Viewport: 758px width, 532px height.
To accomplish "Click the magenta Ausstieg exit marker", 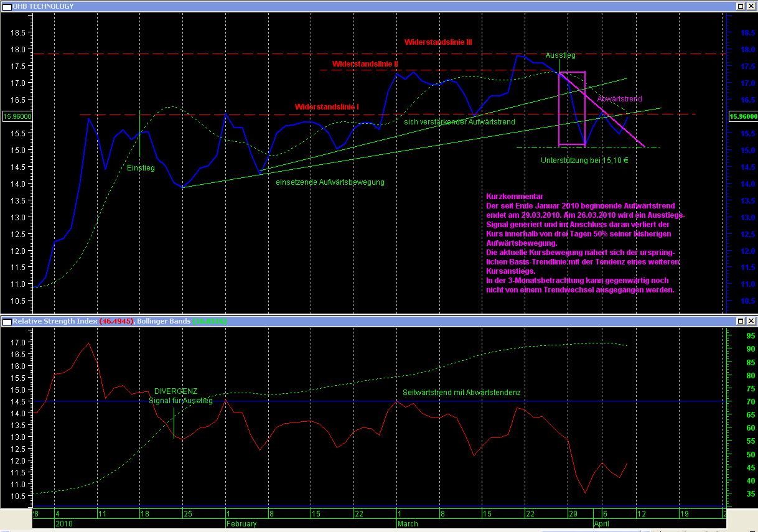I will coord(561,55).
